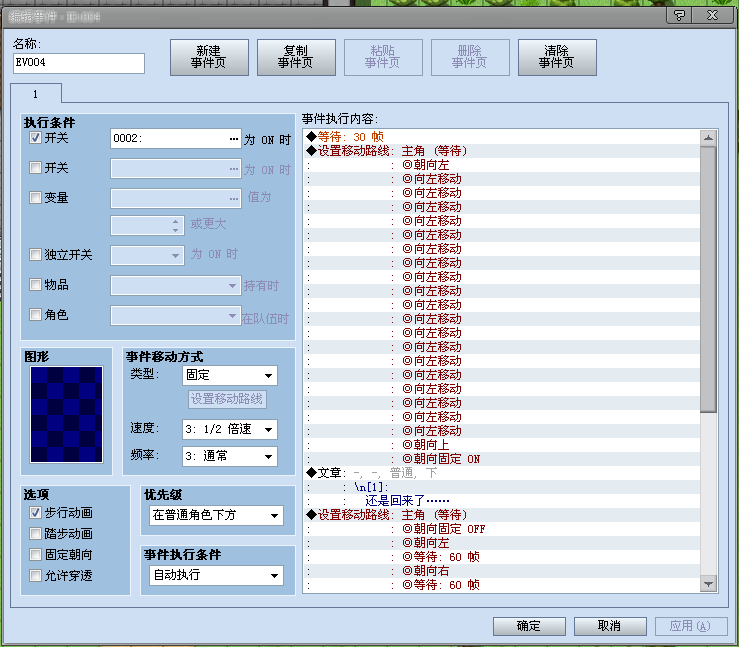Click the help button in title bar
739x647 pixels.
(x=679, y=15)
